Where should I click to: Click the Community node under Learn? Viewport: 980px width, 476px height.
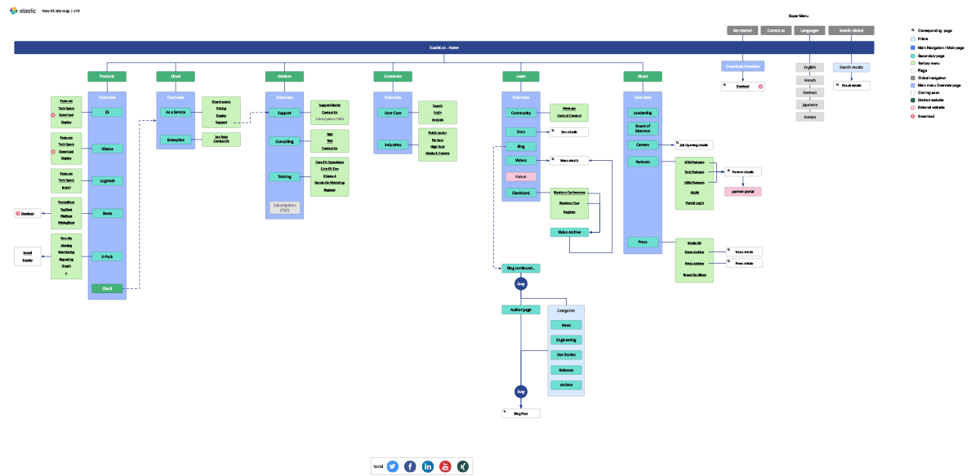coord(521,113)
